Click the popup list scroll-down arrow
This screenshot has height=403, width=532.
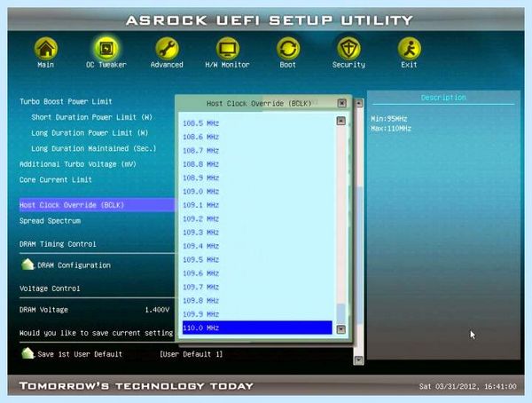(x=341, y=329)
